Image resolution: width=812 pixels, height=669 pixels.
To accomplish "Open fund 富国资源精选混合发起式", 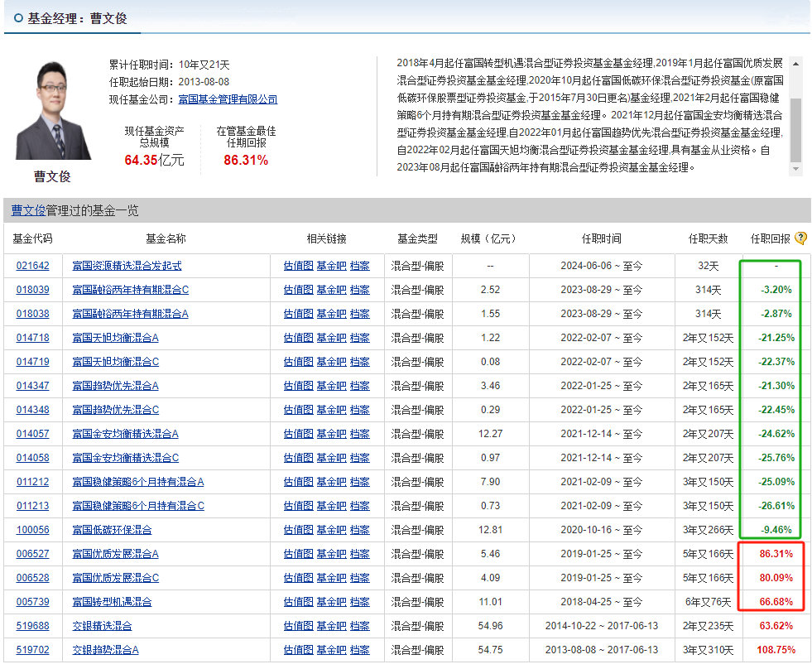I will click(x=127, y=266).
